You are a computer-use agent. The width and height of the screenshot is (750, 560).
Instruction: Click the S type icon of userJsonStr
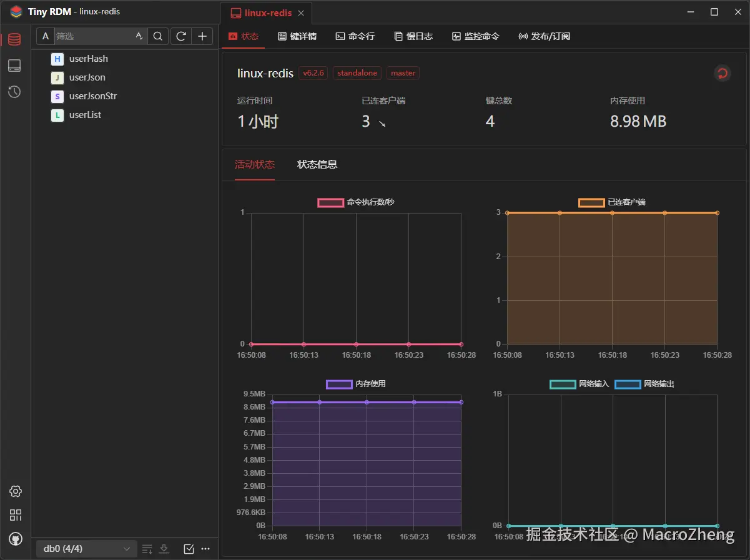pos(57,96)
